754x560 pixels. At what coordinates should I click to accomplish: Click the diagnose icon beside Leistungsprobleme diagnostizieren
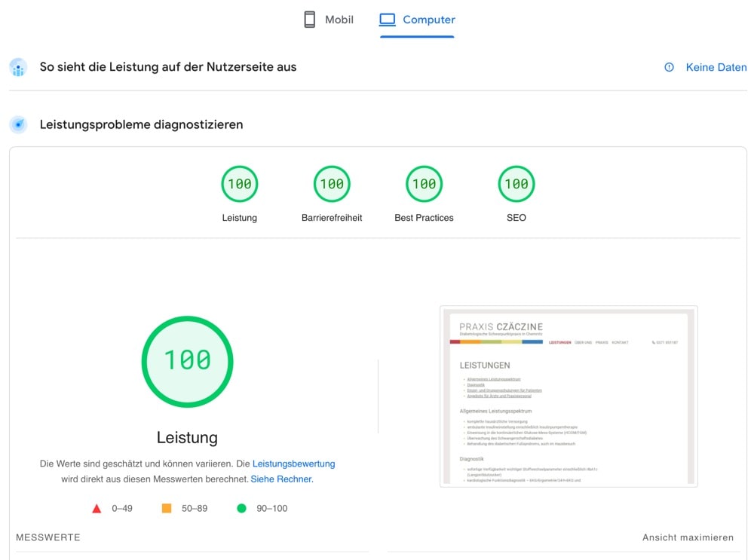point(18,124)
